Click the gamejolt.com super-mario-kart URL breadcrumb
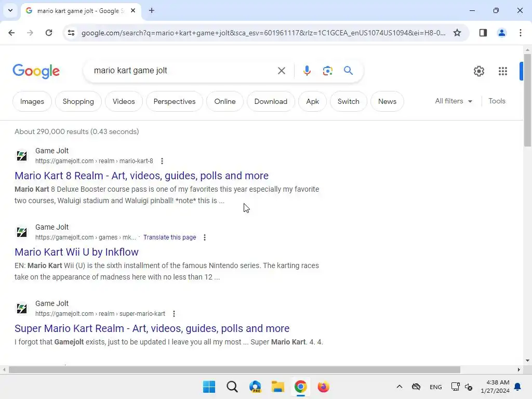This screenshot has height=399, width=532. pyautogui.click(x=100, y=313)
